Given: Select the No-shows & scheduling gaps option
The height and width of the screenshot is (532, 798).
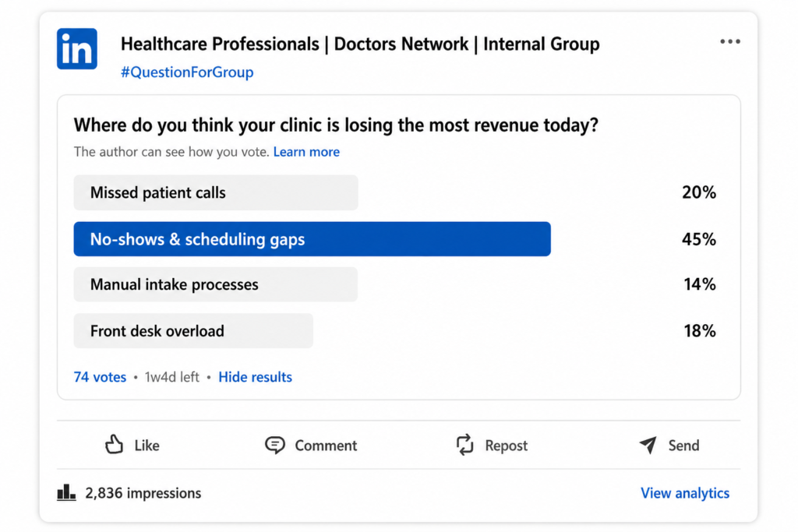Looking at the screenshot, I should tap(312, 239).
